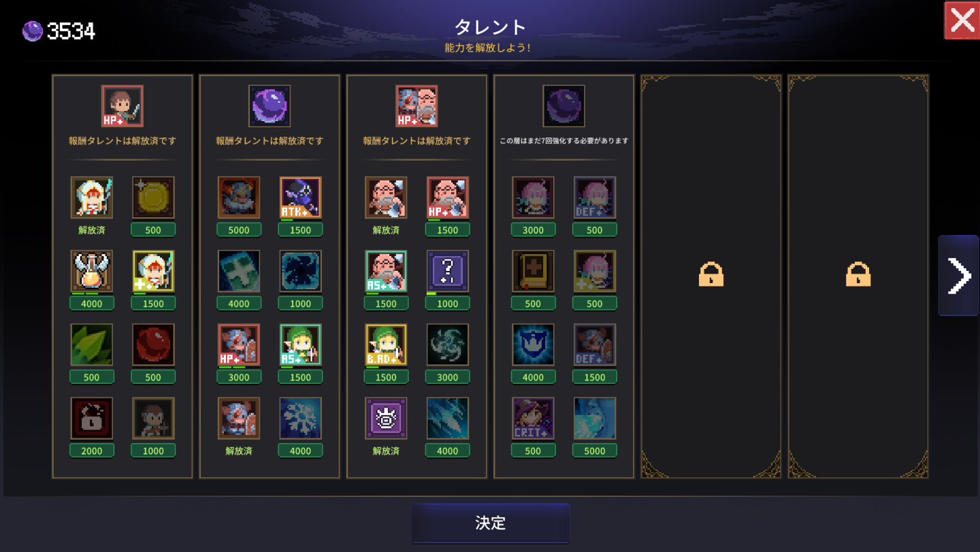This screenshot has width=980, height=552.
Task: Click the 決定 confirm button
Action: click(x=490, y=523)
